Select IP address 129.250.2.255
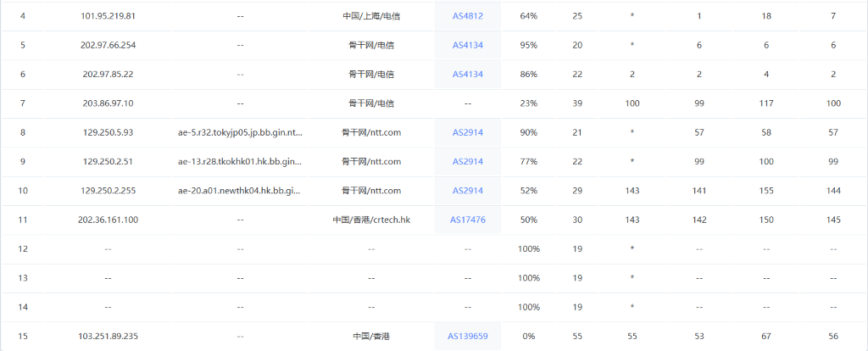 (108, 191)
